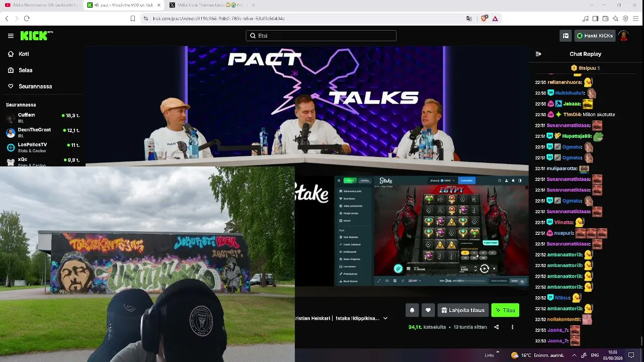Open a new browser tab
This screenshot has width=644, height=362.
pos(253,5)
